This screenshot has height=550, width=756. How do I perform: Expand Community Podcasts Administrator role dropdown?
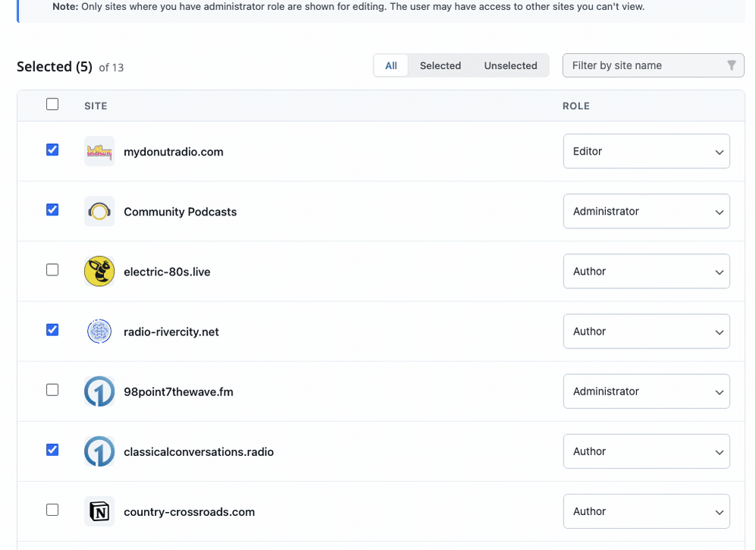tap(646, 212)
